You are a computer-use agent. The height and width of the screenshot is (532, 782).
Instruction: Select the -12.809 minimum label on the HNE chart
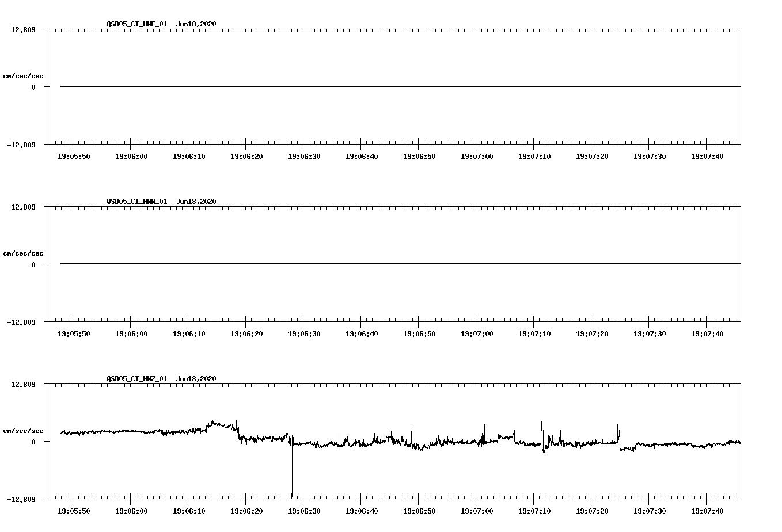(21, 145)
